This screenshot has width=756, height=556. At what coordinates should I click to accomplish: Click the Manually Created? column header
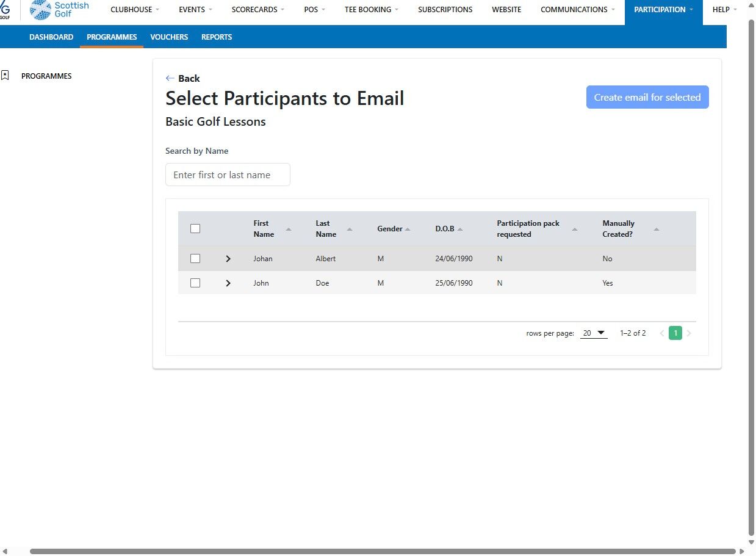click(x=618, y=229)
